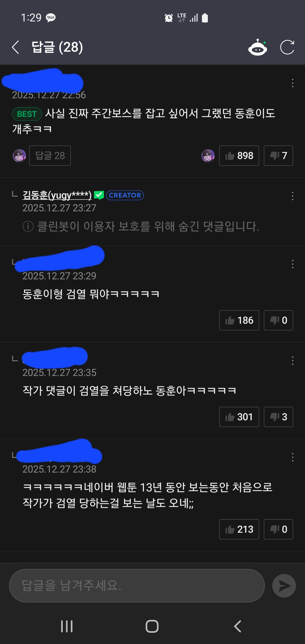Open more options on 23:29 reply
This screenshot has height=644, width=305.
click(x=293, y=264)
